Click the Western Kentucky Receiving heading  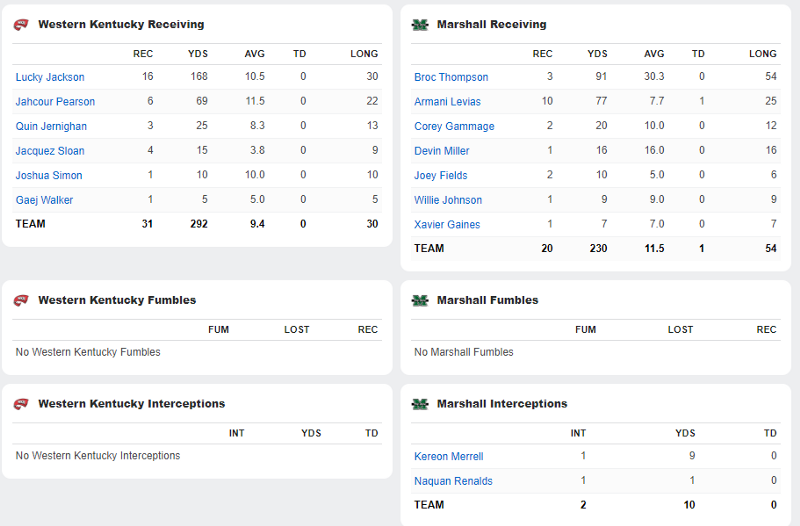[x=121, y=24]
